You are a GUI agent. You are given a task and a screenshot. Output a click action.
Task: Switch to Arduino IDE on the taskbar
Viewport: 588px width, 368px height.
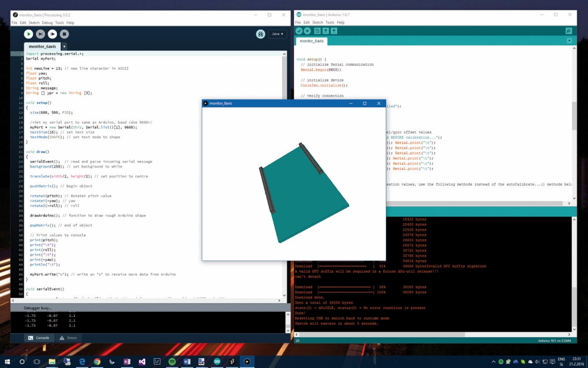(217, 362)
